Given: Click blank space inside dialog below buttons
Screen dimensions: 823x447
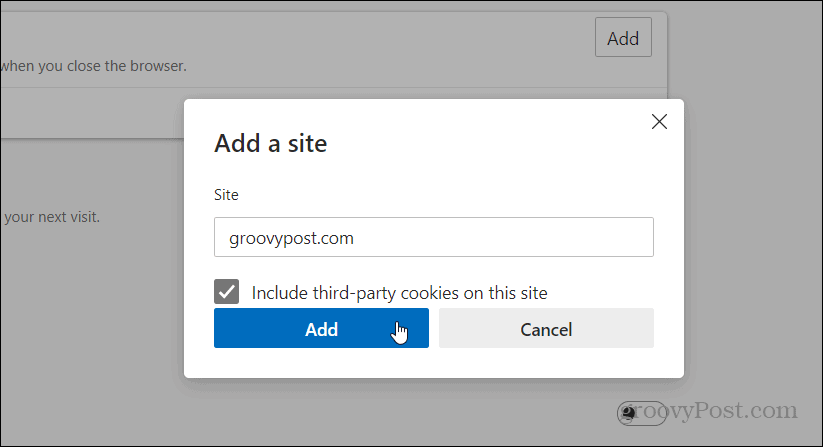Looking at the screenshot, I should [434, 363].
